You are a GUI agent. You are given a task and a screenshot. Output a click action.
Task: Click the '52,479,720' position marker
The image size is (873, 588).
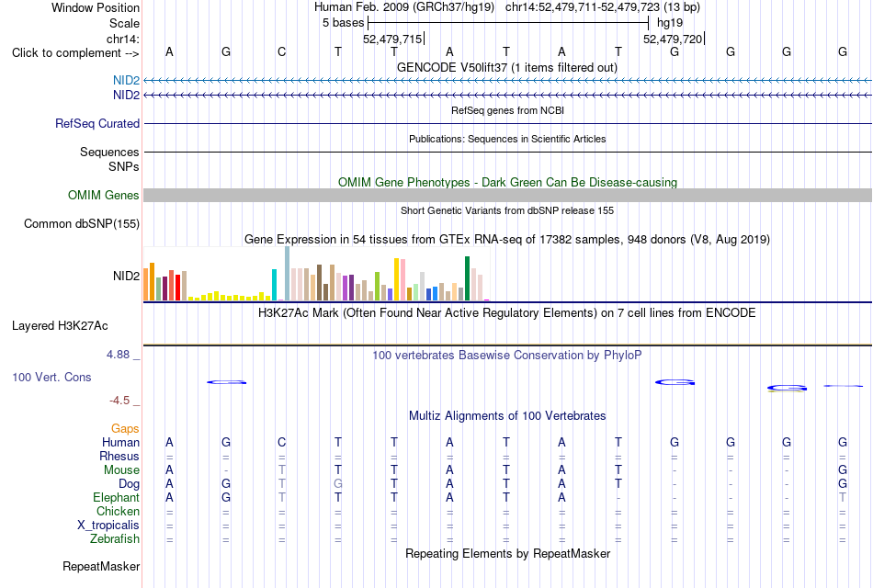click(x=673, y=39)
